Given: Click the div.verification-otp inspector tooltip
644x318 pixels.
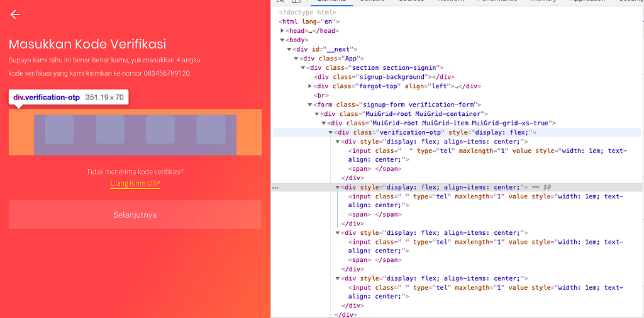Looking at the screenshot, I should 69,98.
